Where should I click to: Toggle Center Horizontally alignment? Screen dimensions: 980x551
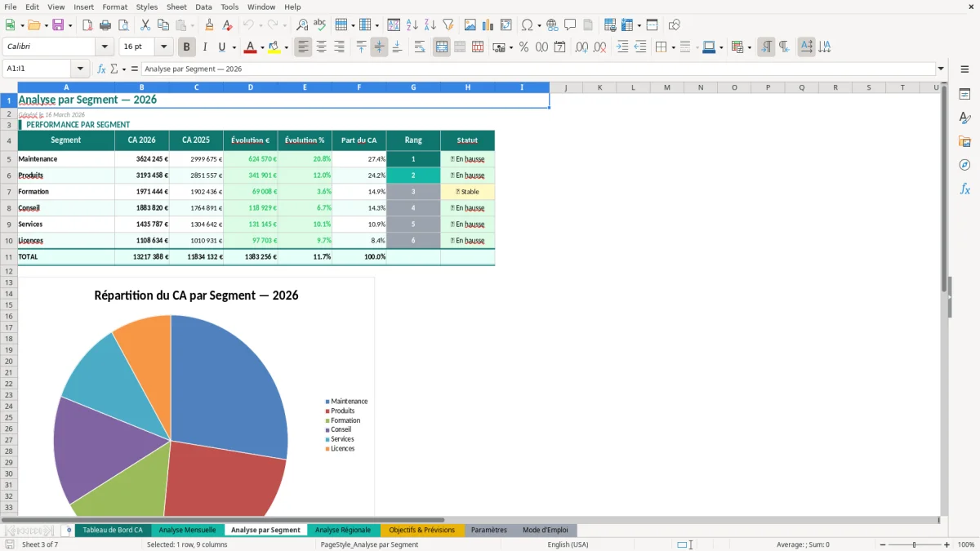coord(322,47)
